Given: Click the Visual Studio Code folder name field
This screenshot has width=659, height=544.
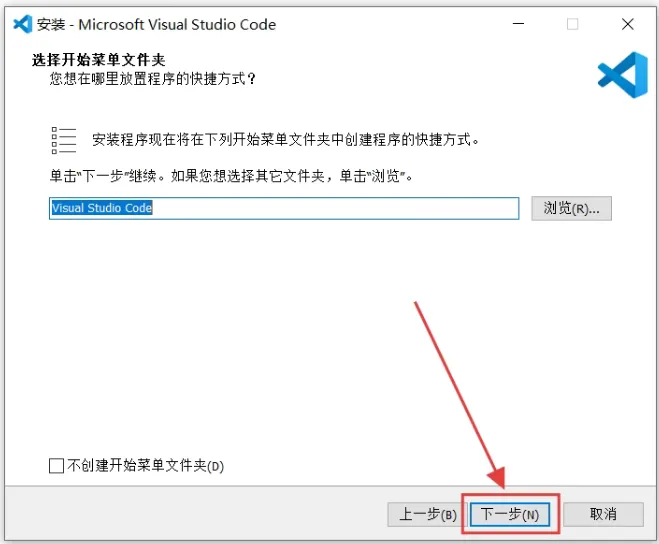Looking at the screenshot, I should pyautogui.click(x=284, y=208).
